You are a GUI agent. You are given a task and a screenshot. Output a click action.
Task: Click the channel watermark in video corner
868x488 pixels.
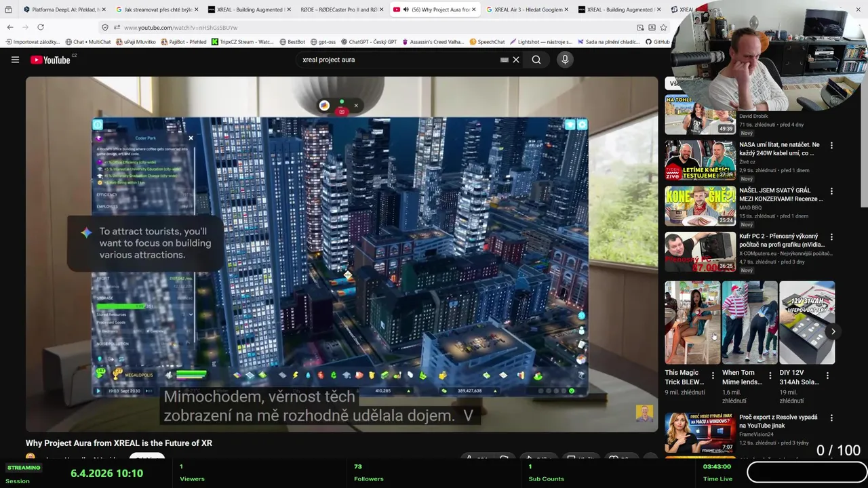pyautogui.click(x=644, y=413)
